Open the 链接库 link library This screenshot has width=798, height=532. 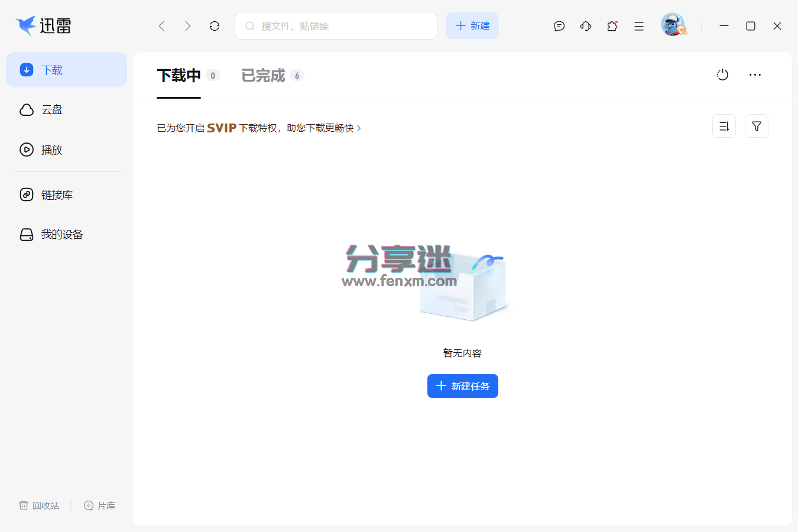[x=66, y=194]
